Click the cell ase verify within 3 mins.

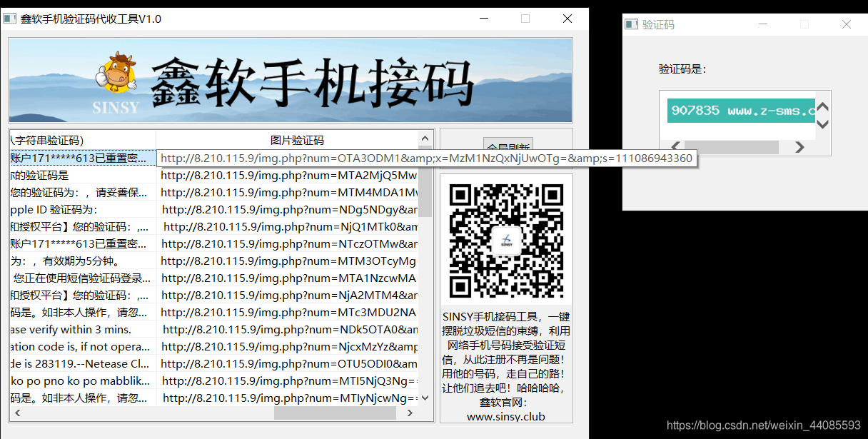coord(83,329)
